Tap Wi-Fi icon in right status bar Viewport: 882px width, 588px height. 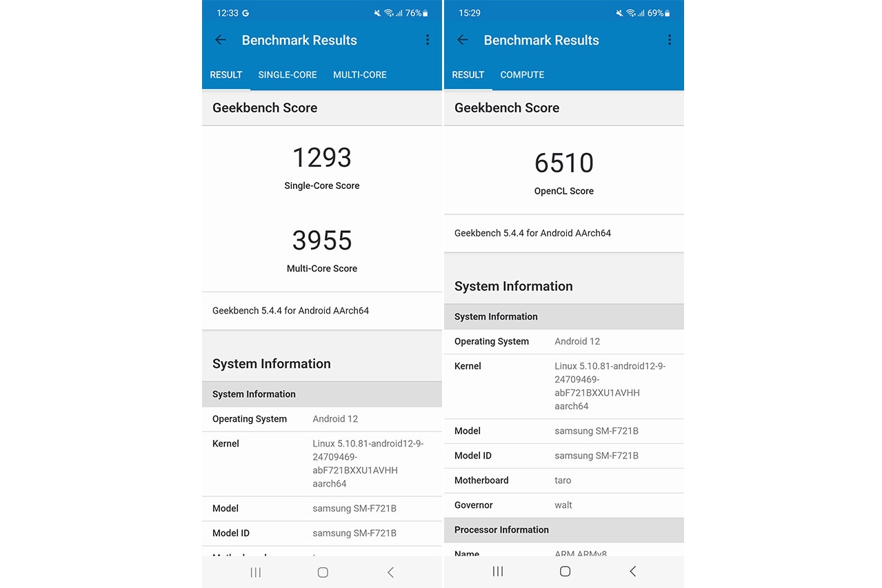coord(631,13)
